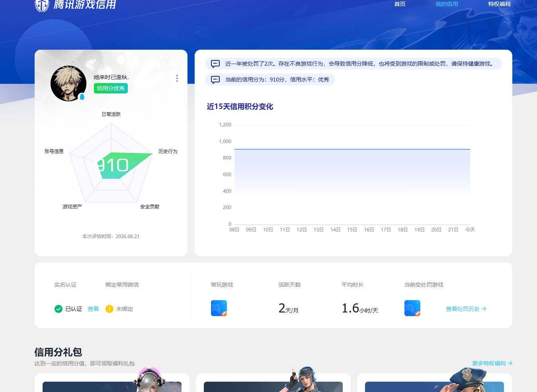The height and width of the screenshot is (392, 537).
Task: Click the message icon beside punishment notice
Action: pos(215,64)
